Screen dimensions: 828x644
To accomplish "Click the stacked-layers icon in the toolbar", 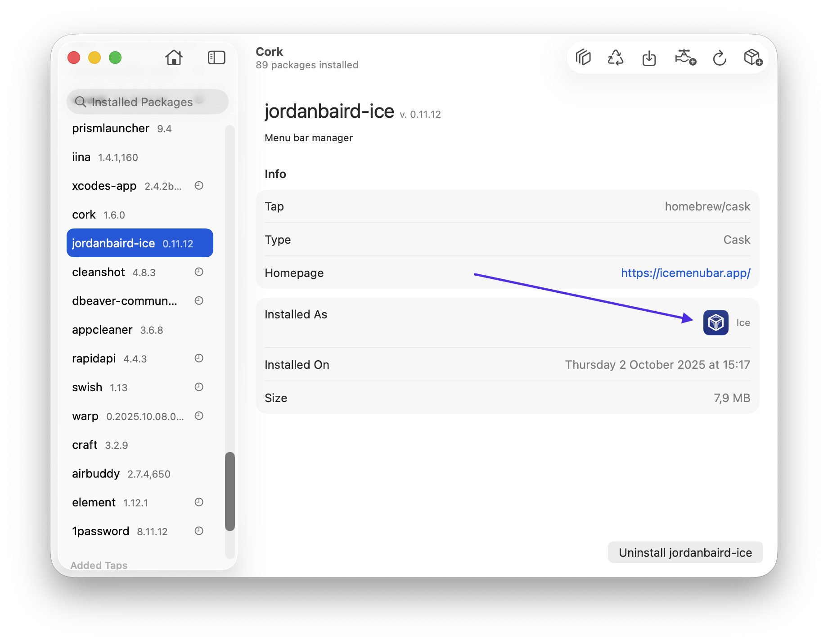I will tap(583, 58).
